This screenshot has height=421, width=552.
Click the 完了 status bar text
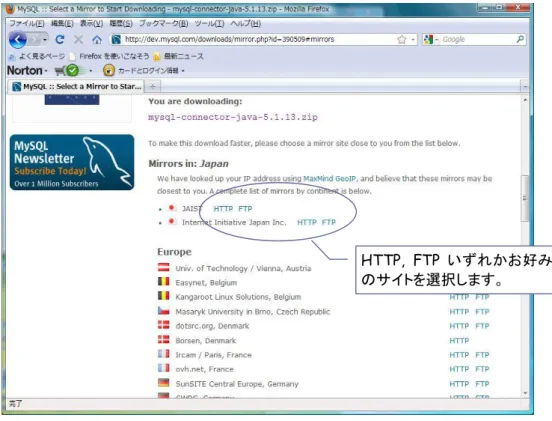click(x=15, y=404)
